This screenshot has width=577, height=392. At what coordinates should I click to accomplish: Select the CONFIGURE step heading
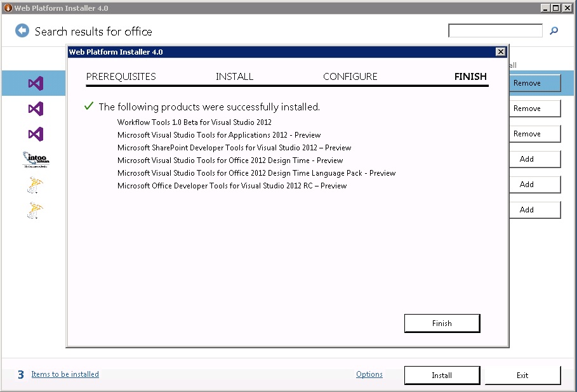350,77
